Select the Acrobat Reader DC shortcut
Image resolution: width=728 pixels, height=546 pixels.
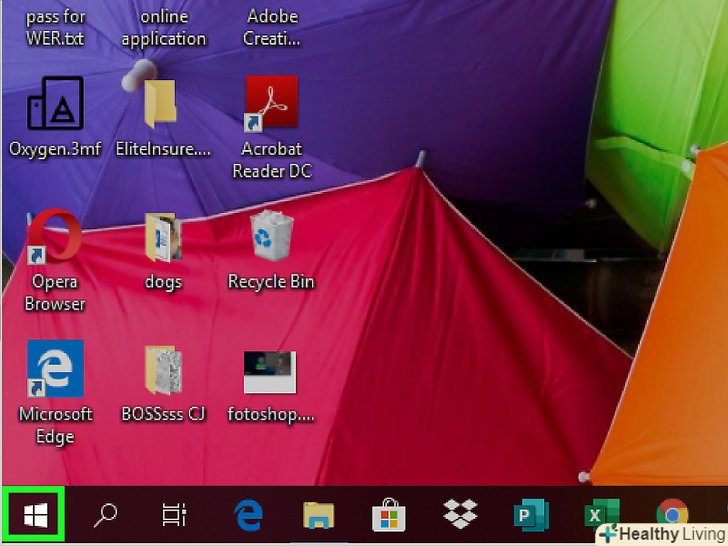[271, 104]
